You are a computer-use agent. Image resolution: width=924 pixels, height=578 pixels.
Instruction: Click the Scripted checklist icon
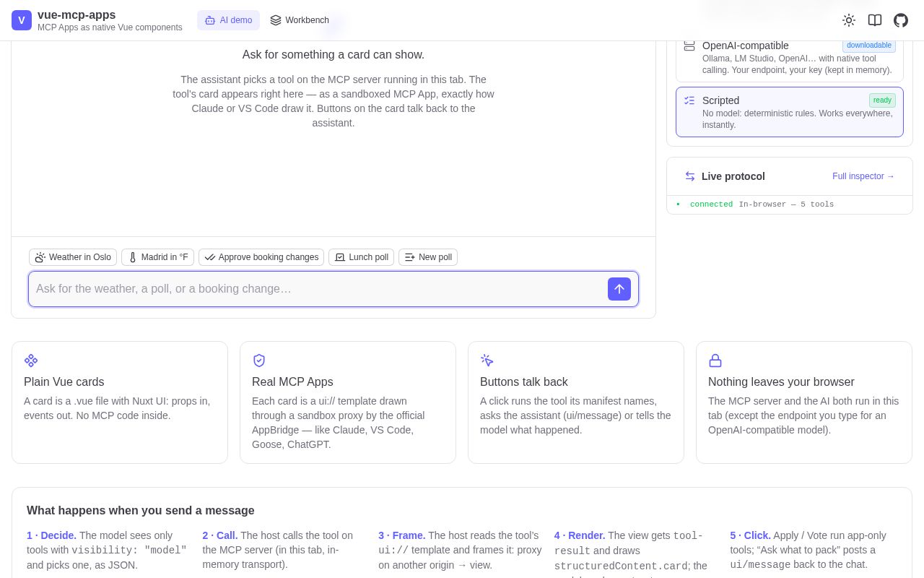click(x=689, y=100)
